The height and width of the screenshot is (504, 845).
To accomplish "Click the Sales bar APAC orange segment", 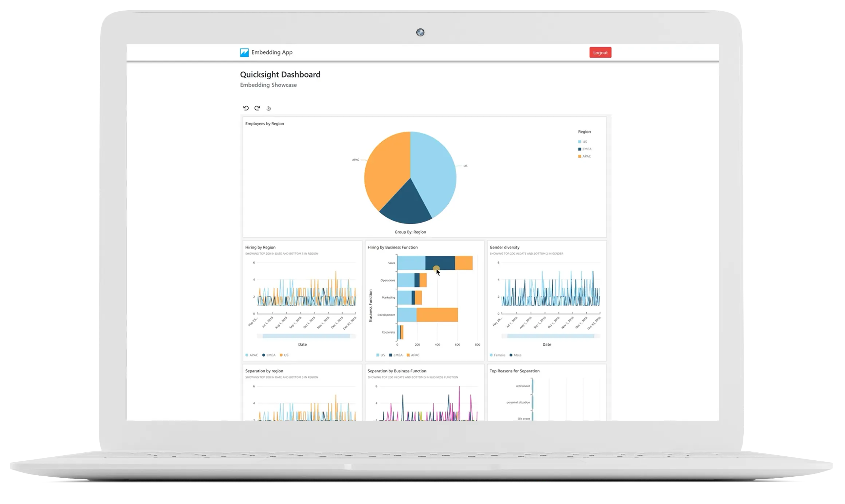I will (464, 263).
